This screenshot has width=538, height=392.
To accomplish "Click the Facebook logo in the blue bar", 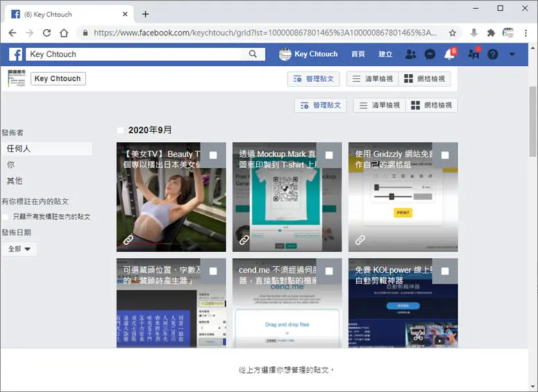I will (x=16, y=54).
